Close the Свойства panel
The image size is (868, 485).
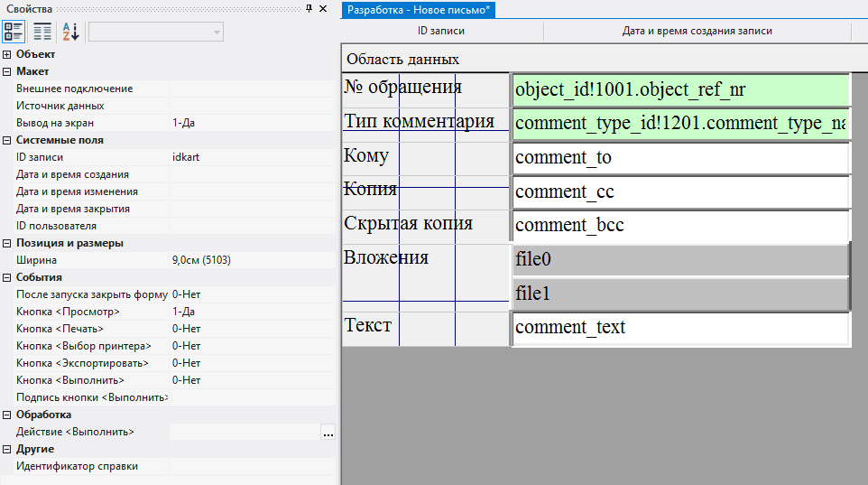[324, 8]
